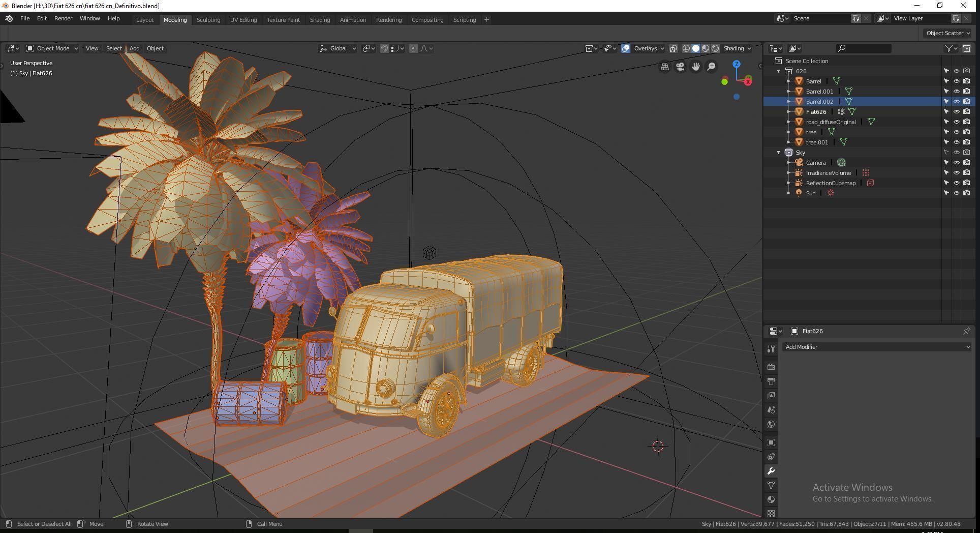Open the Object Scatter dropdown
The height and width of the screenshot is (533, 980).
pyautogui.click(x=948, y=33)
